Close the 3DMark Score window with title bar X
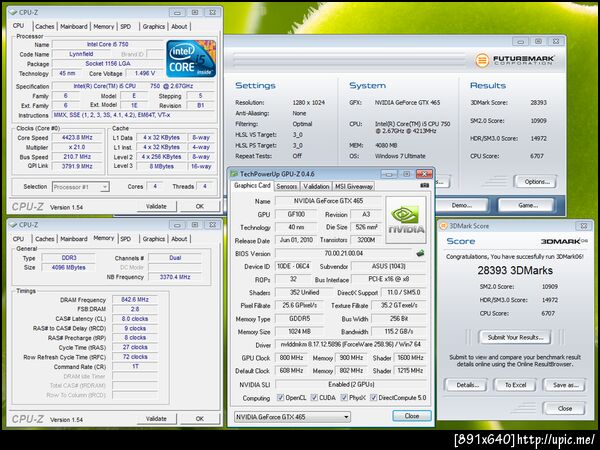 click(584, 226)
